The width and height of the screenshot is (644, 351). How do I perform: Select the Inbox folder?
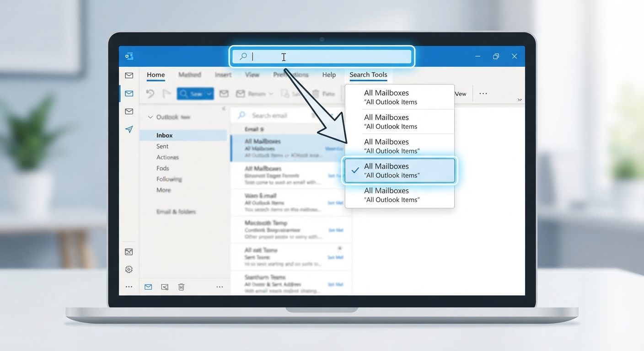point(183,135)
